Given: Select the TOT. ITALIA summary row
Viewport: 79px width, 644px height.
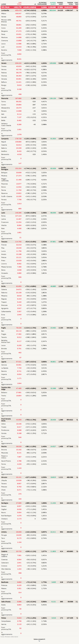Looking at the screenshot, I should [39, 7].
